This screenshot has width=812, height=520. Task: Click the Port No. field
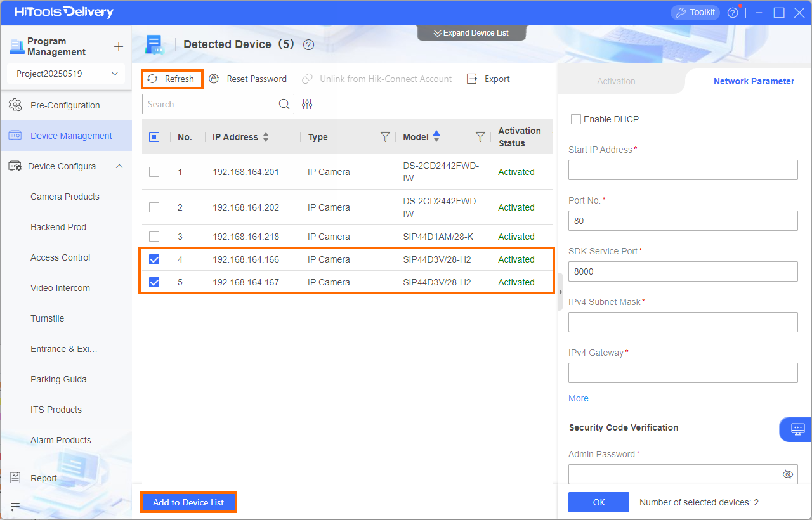coord(683,221)
